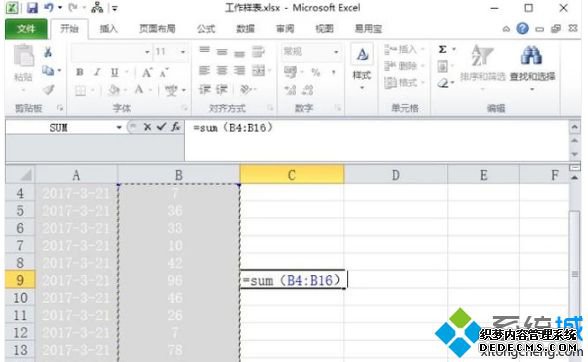This screenshot has width=588, height=362.
Task: Select column C header
Action: pyautogui.click(x=292, y=175)
